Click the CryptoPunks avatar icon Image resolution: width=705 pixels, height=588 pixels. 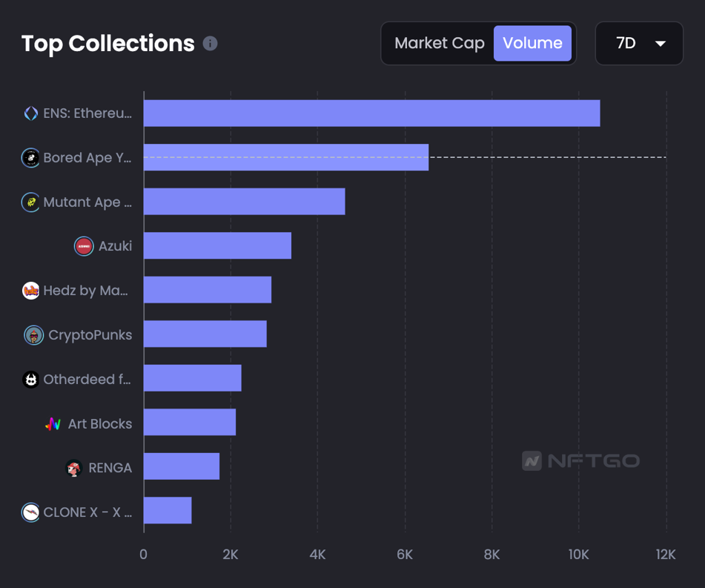pos(33,335)
